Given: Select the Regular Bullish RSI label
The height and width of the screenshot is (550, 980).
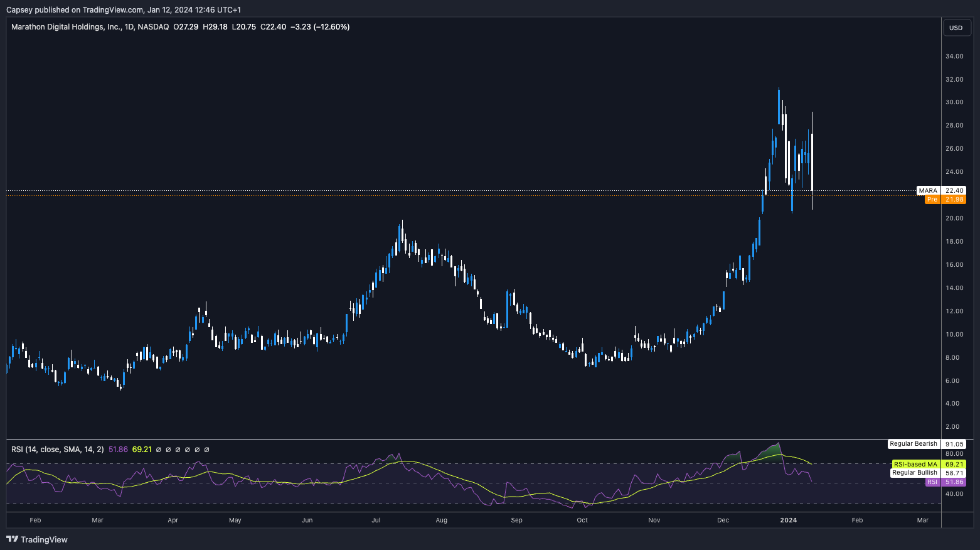Looking at the screenshot, I should point(914,473).
